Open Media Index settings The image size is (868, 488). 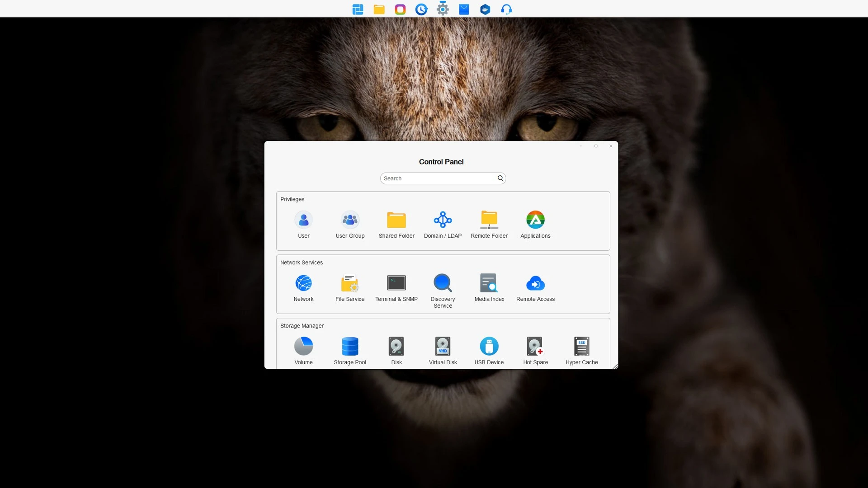click(489, 283)
